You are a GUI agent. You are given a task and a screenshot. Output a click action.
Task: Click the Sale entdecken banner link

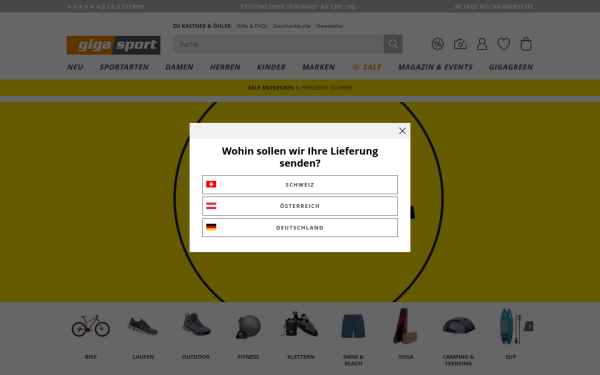(300, 88)
